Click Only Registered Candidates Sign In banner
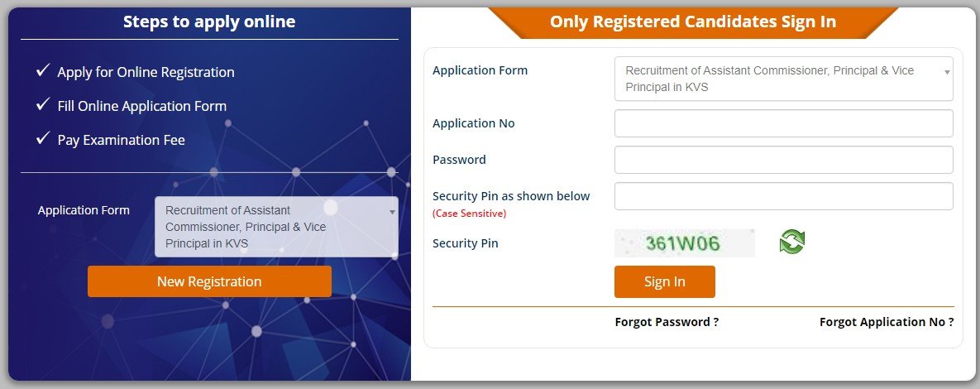The image size is (980, 389). click(692, 22)
